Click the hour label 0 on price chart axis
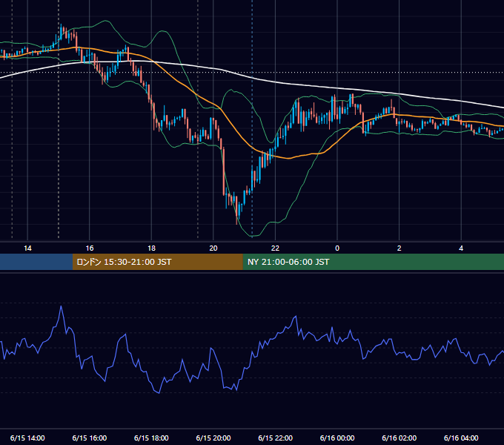Image resolution: width=504 pixels, height=445 pixels. coord(337,248)
